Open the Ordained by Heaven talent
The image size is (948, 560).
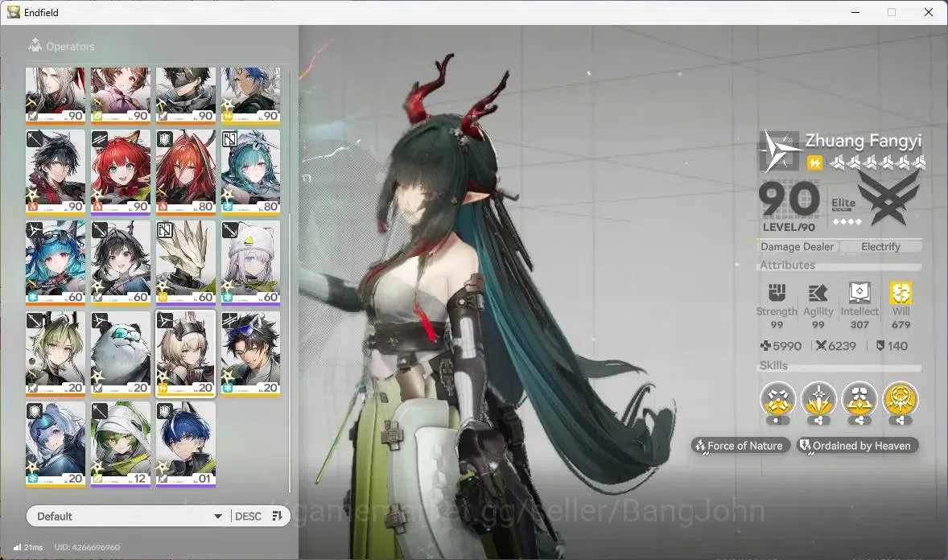click(857, 446)
